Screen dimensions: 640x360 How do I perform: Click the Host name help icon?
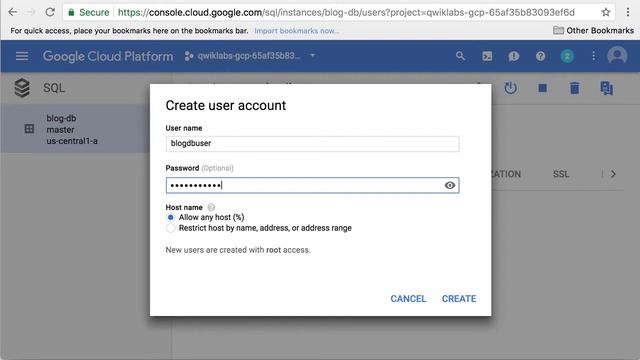211,207
